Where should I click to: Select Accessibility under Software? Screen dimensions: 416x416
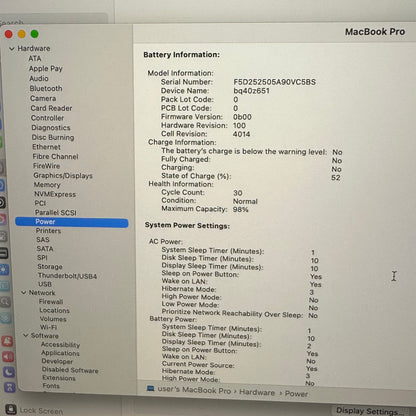60,345
